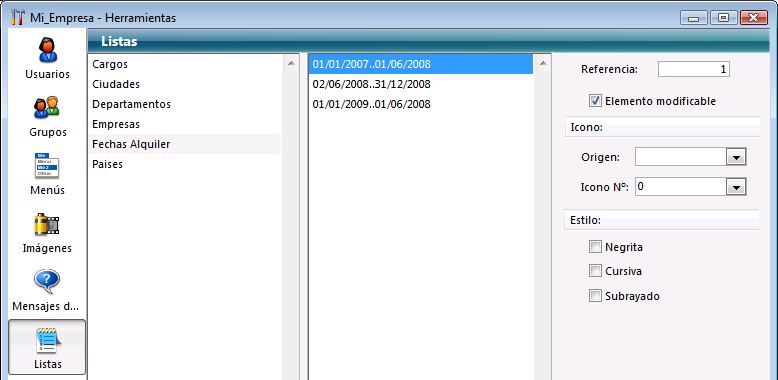Open the Imágenes film icon
Viewport: 778px width, 380px height.
[x=47, y=224]
